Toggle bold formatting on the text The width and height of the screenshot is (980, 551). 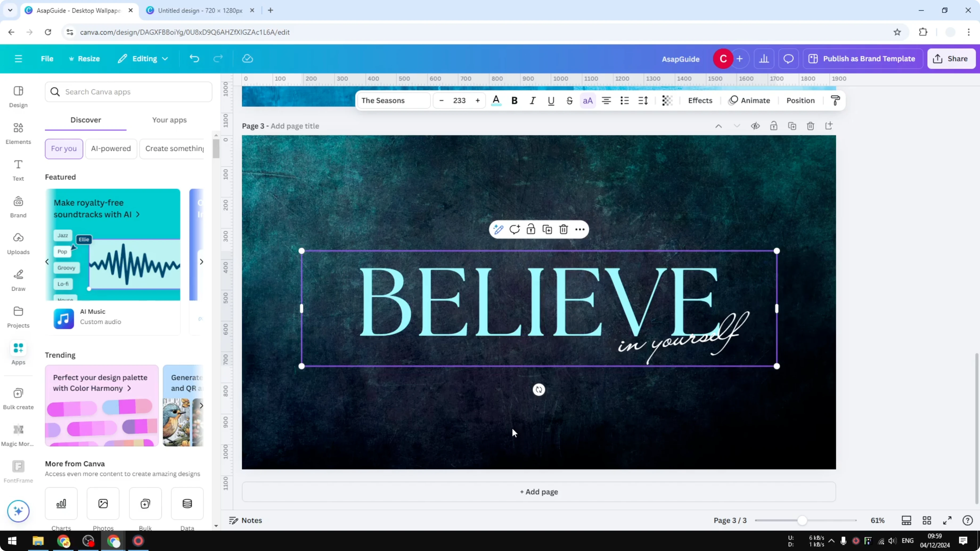coord(514,100)
